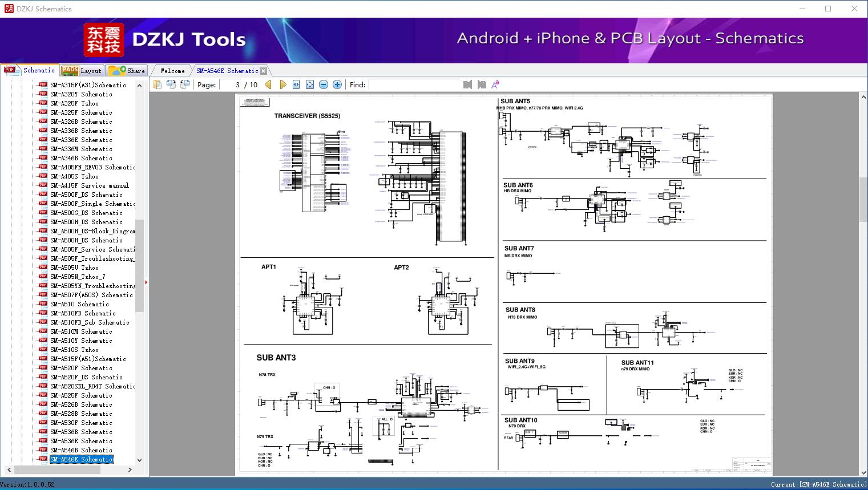Open SM-A510FD_Sub Schematic entry
868x490 pixels.
(x=90, y=322)
